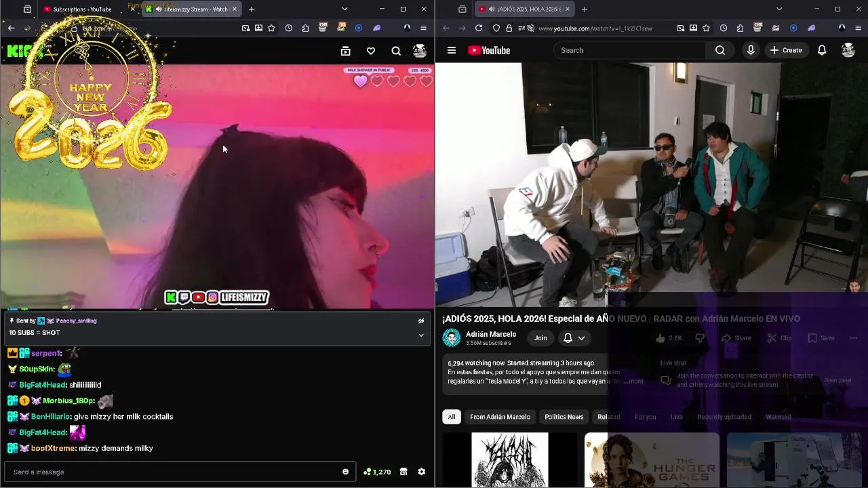The image size is (868, 488).
Task: Bookmark Kick page with star icon
Action: click(x=271, y=28)
